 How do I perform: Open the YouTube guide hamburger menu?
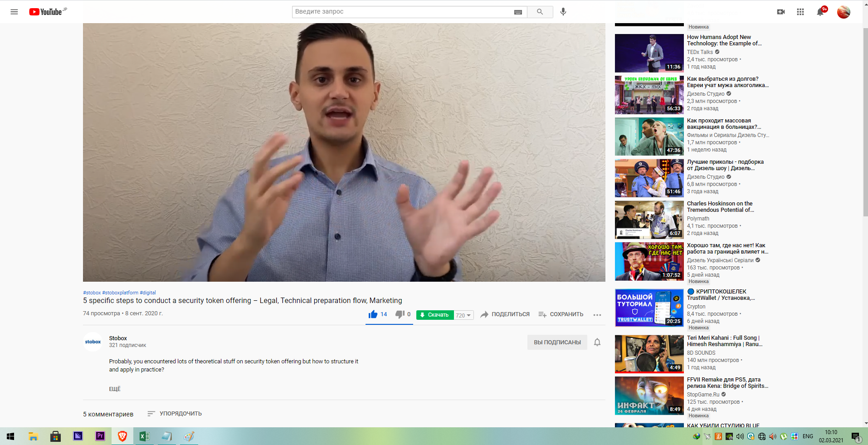(x=14, y=12)
